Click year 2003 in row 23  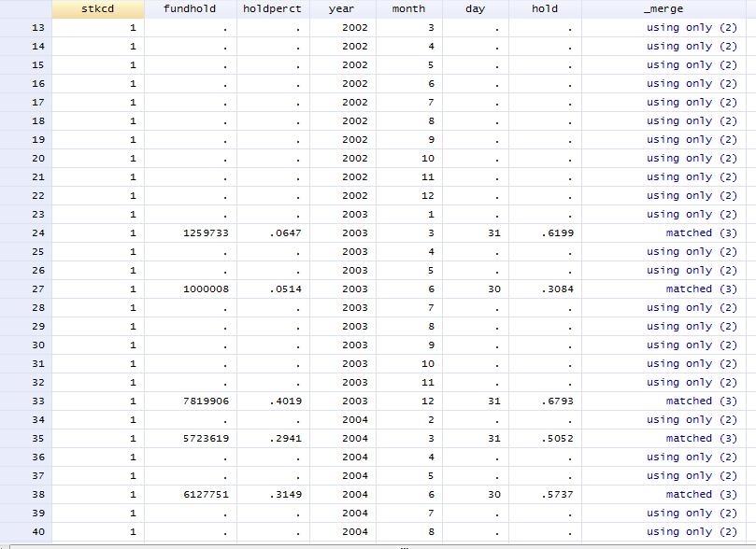(x=355, y=215)
